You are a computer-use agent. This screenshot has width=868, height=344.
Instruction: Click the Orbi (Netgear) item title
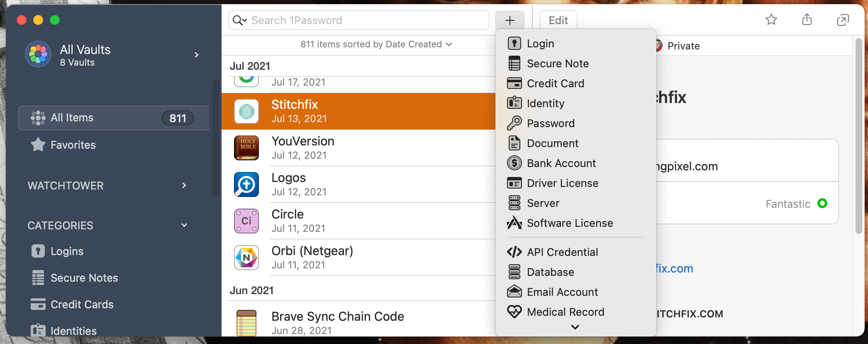click(x=312, y=251)
